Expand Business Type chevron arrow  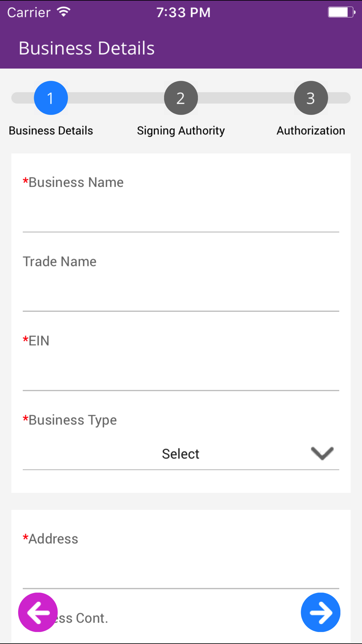(x=322, y=453)
